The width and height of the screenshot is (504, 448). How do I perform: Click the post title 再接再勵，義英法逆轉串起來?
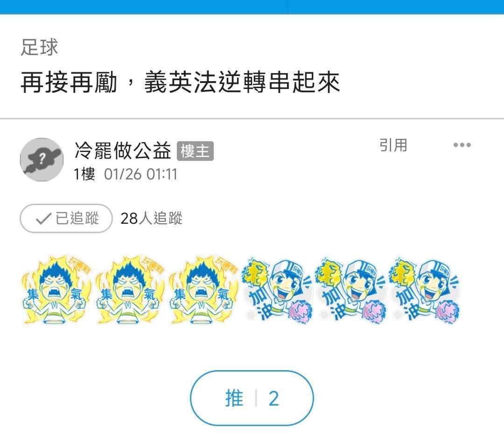(180, 83)
